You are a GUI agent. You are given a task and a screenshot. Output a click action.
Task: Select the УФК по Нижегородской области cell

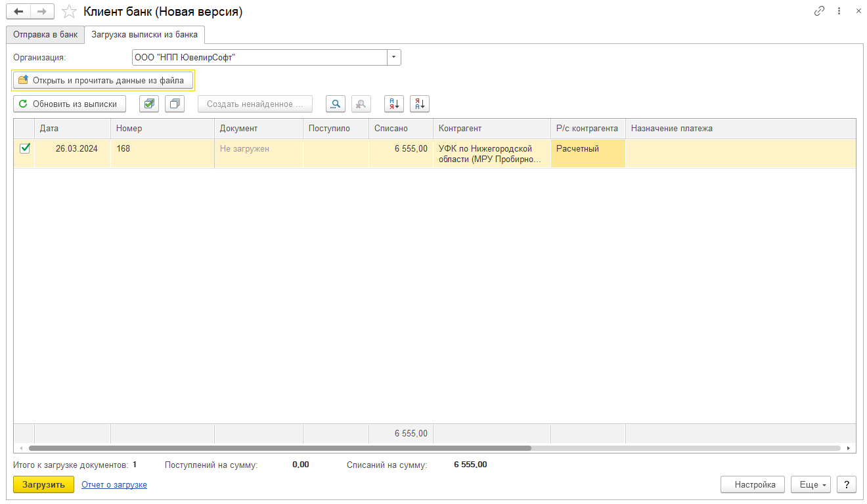[492, 154]
